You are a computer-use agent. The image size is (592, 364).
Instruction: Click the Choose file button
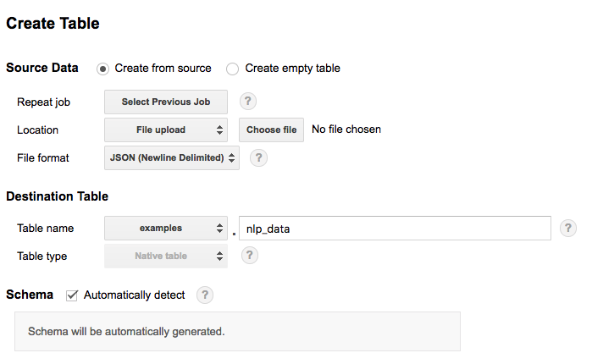click(x=271, y=130)
